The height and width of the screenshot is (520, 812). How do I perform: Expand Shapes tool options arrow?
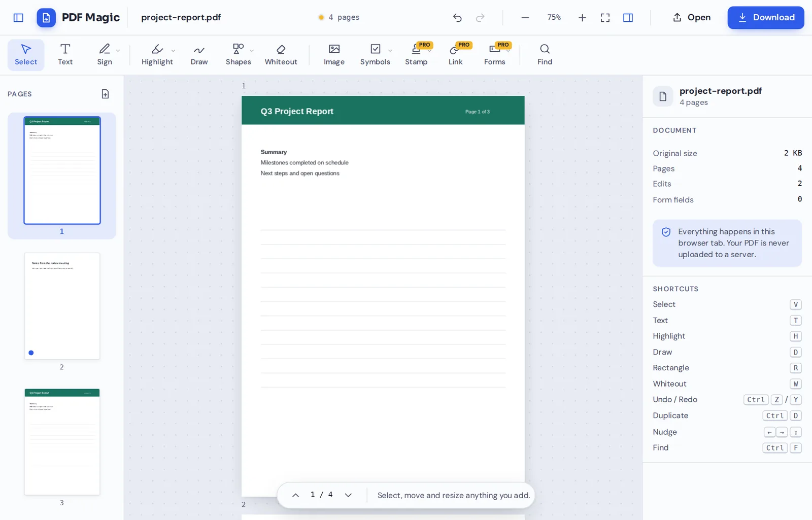click(252, 51)
